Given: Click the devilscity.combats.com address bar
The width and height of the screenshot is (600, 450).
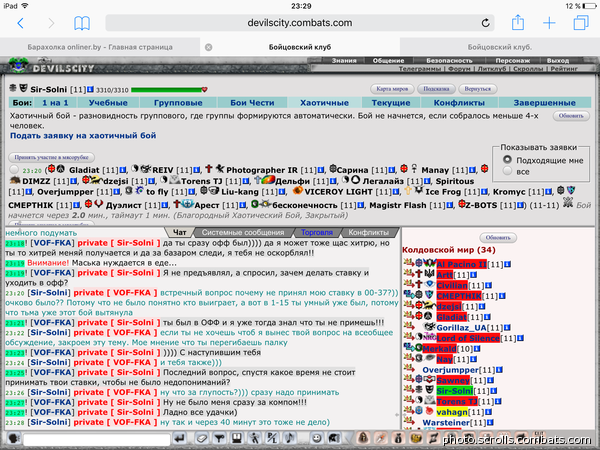Looking at the screenshot, I should click(300, 23).
